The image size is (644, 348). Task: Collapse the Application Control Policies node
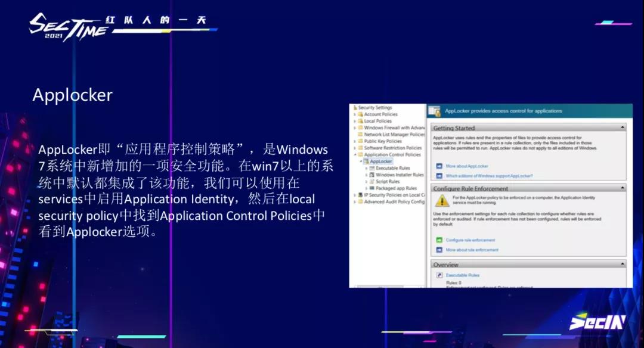point(355,155)
